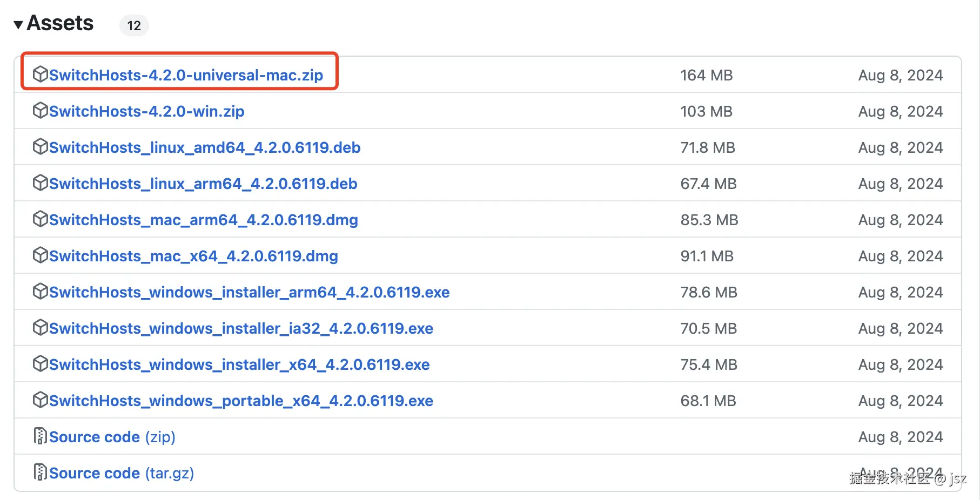Open the linux arm64 4.2.0.6119 deb link
This screenshot has width=980, height=500.
click(203, 184)
